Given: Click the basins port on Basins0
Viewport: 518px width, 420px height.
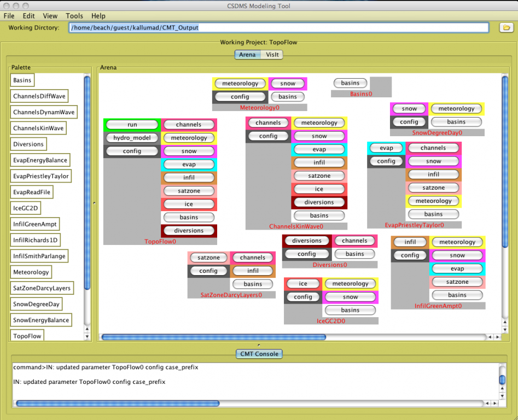Looking at the screenshot, I should coord(350,83).
